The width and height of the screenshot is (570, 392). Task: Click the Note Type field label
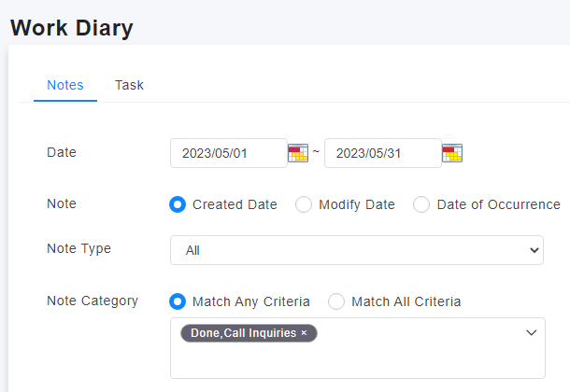tap(78, 248)
